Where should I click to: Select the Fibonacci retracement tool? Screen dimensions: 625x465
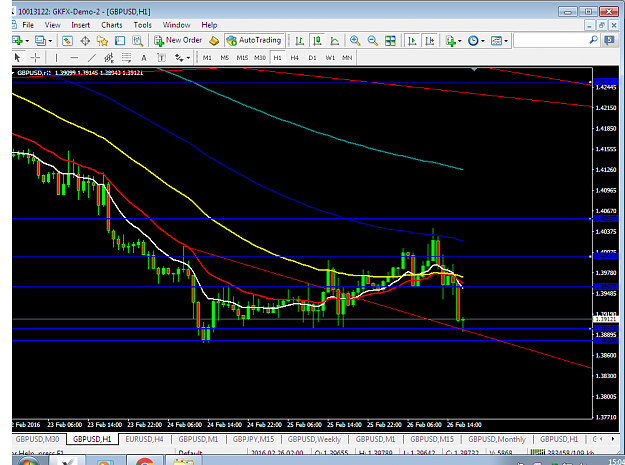pyautogui.click(x=126, y=58)
